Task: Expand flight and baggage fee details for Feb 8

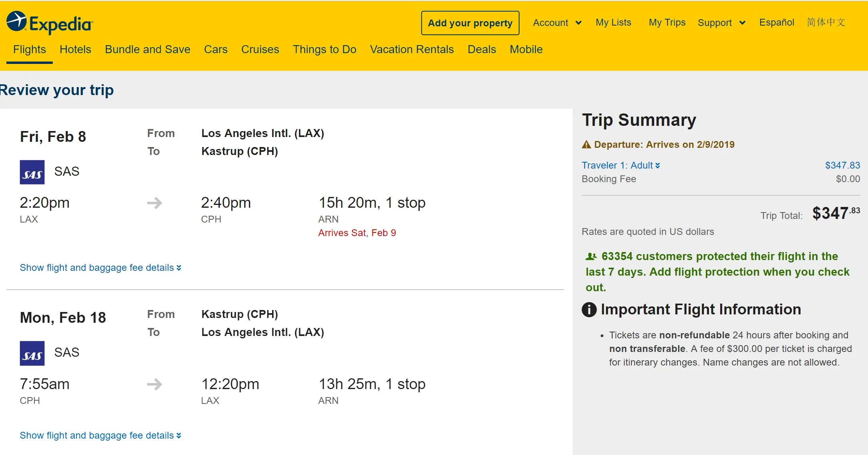Action: [x=101, y=268]
